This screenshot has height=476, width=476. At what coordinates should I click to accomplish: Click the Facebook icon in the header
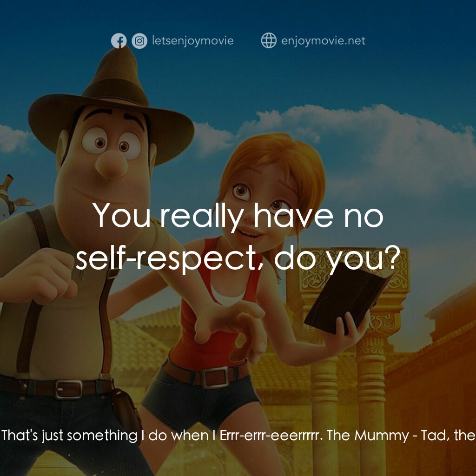[119, 41]
